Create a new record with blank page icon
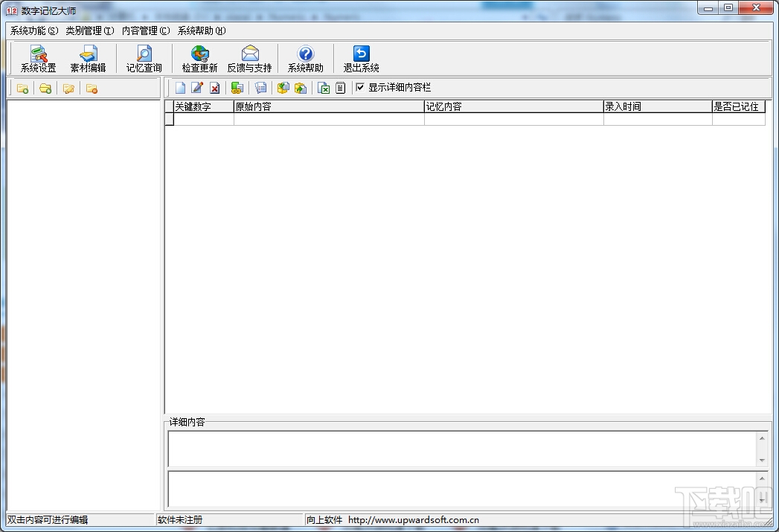The height and width of the screenshot is (532, 779). click(180, 88)
